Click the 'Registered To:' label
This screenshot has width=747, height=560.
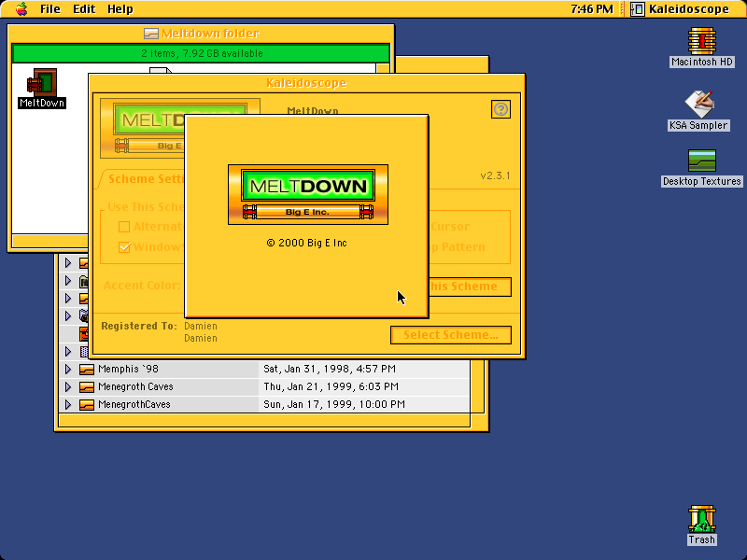click(x=139, y=326)
